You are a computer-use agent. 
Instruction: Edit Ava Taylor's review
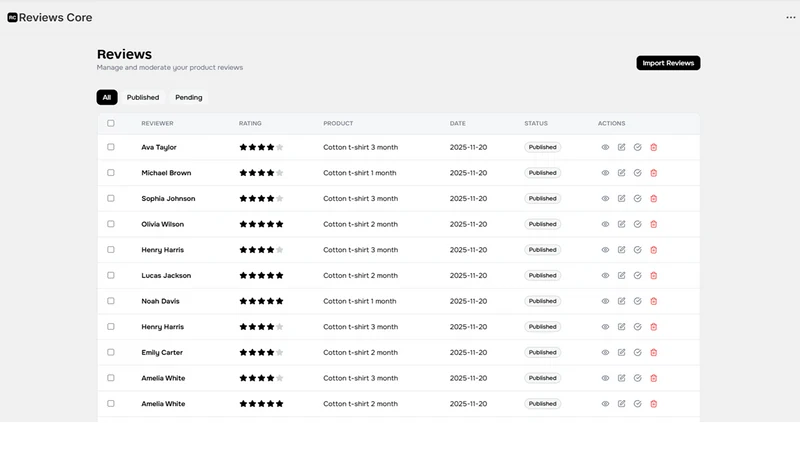click(x=621, y=147)
